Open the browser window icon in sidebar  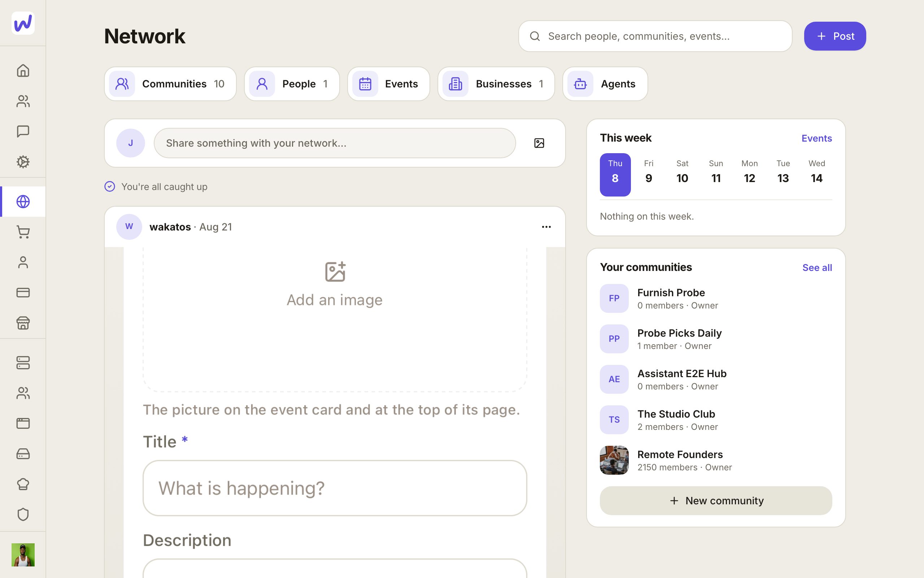23,423
